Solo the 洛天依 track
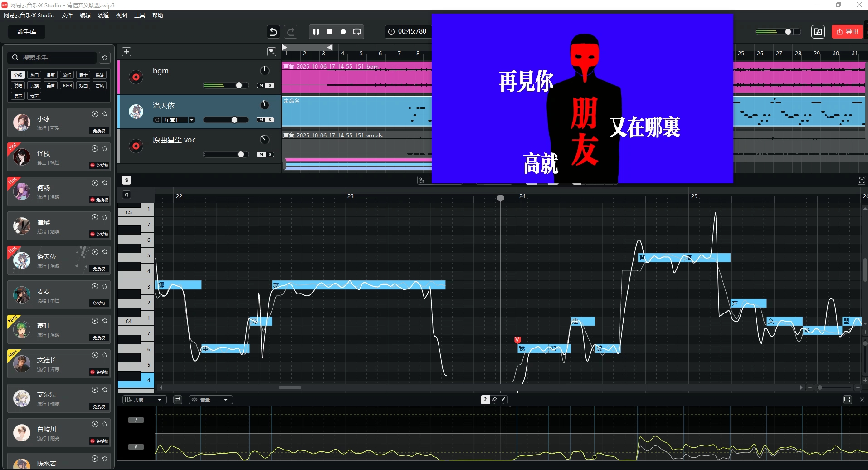 270,120
